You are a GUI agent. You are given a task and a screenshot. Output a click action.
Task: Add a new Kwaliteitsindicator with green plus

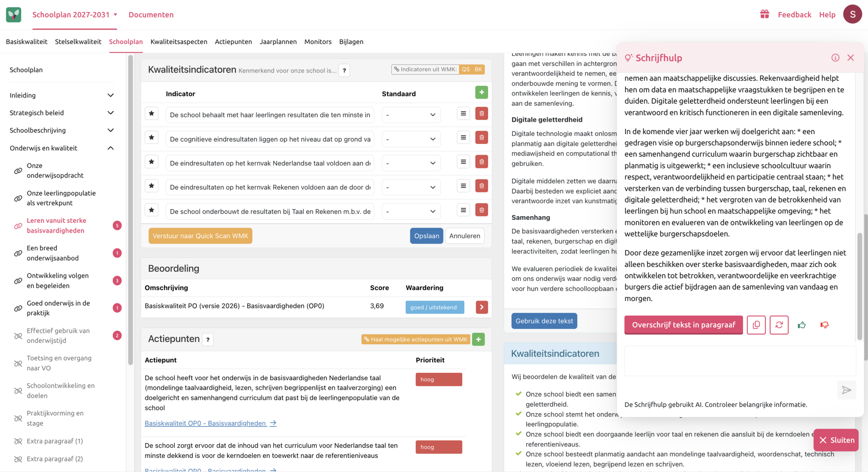(x=481, y=92)
